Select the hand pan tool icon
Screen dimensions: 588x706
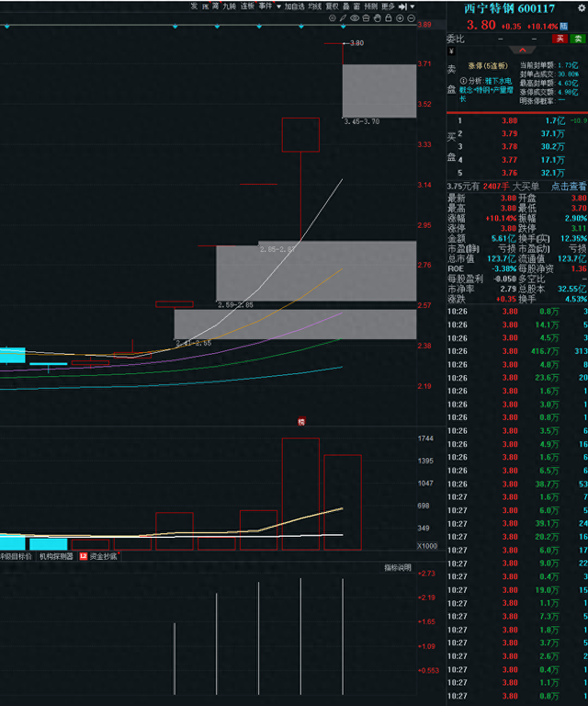tap(377, 18)
